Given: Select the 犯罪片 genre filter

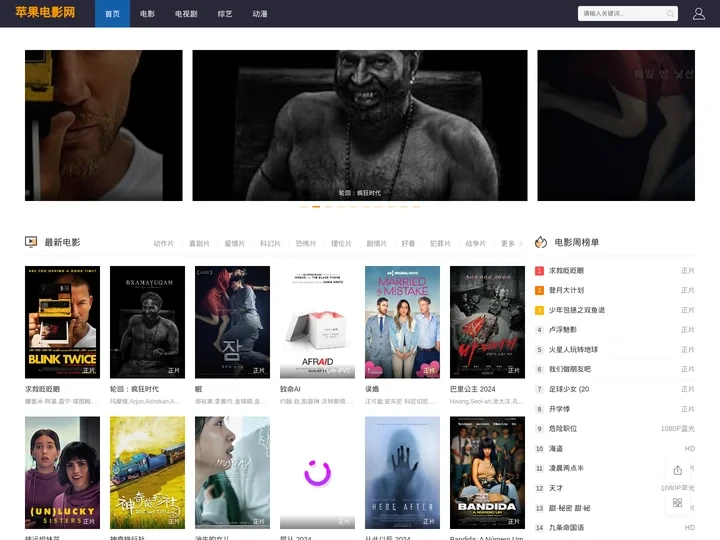Looking at the screenshot, I should [x=440, y=243].
